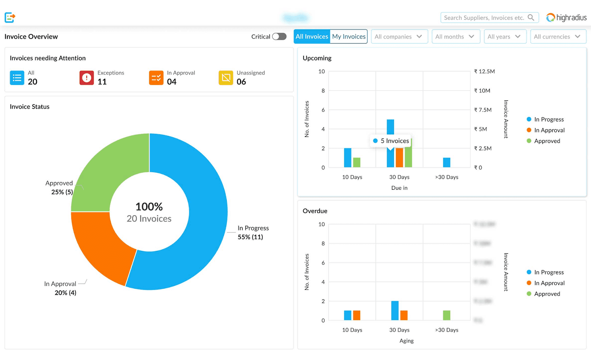Viewport: 591px width, 364px height.
Task: Toggle Approved legend in Upcoming chart
Action: [543, 141]
